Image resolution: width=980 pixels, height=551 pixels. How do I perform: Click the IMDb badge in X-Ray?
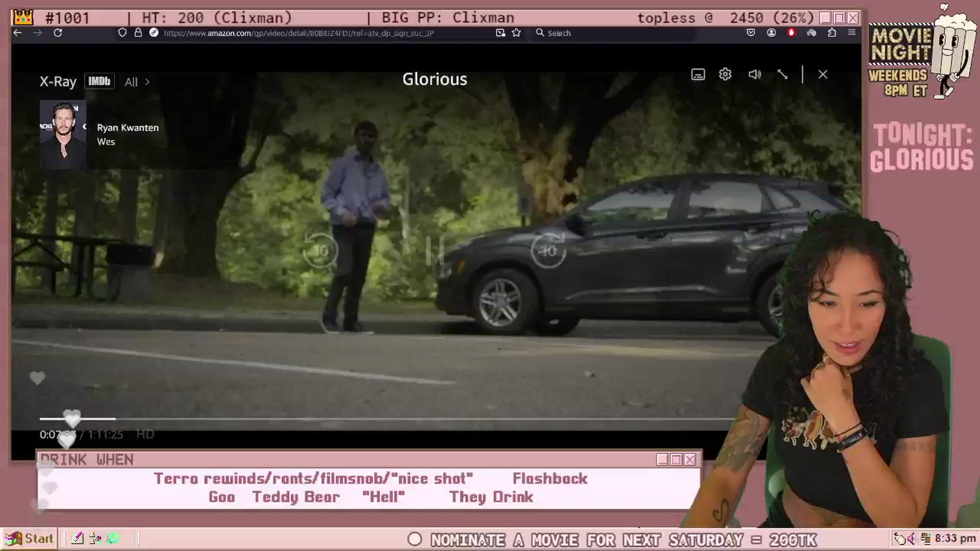[100, 81]
